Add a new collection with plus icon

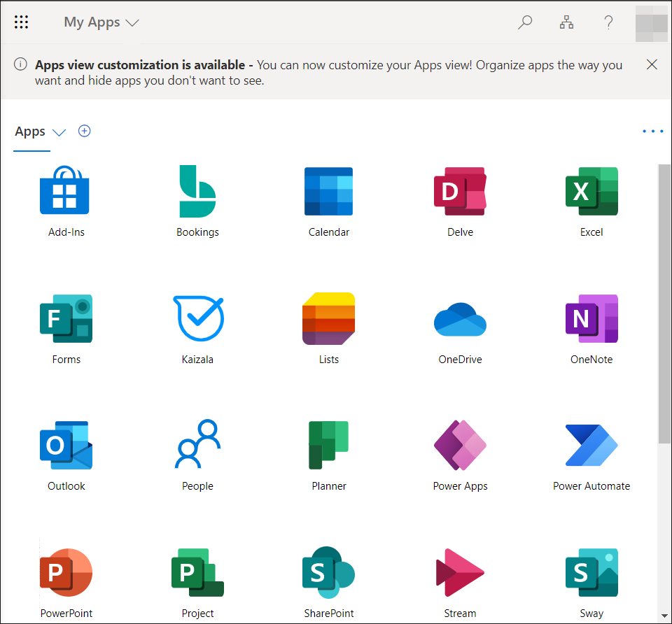(85, 131)
